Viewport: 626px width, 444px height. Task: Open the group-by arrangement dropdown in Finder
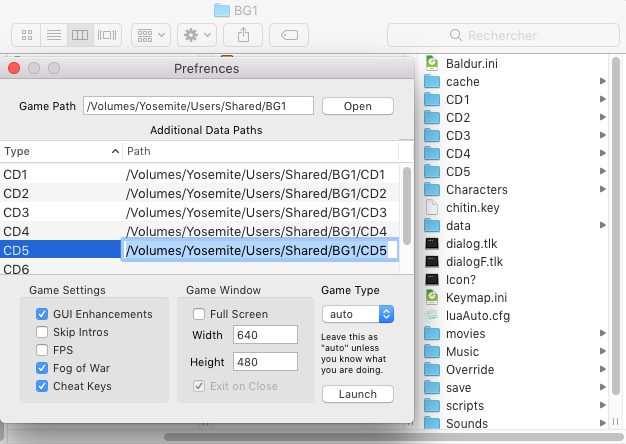tap(151, 35)
